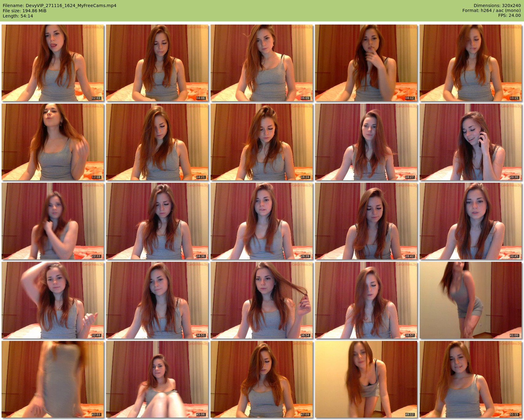Open the thumbnail marked 14:21

pos(157,142)
